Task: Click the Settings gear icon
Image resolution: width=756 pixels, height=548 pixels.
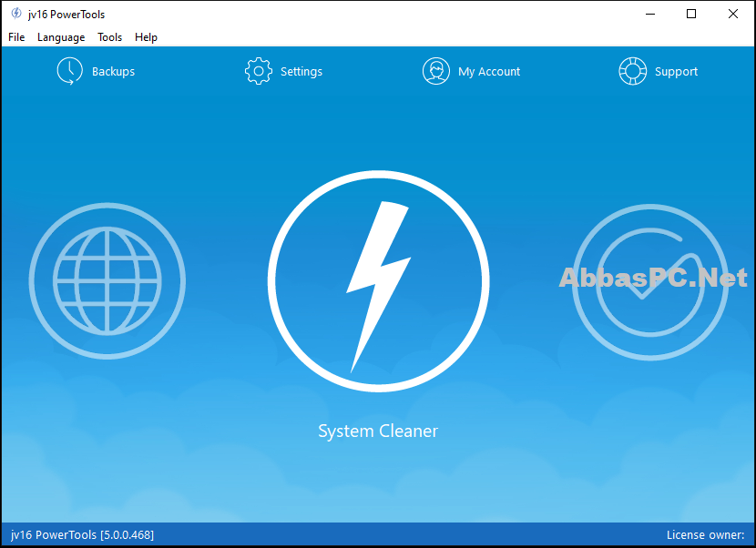Action: (x=259, y=71)
